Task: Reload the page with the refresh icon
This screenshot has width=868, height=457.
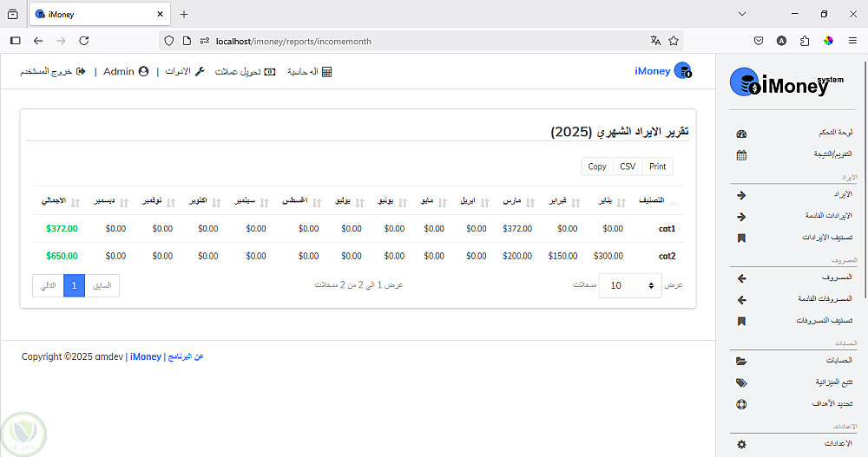Action: (83, 41)
